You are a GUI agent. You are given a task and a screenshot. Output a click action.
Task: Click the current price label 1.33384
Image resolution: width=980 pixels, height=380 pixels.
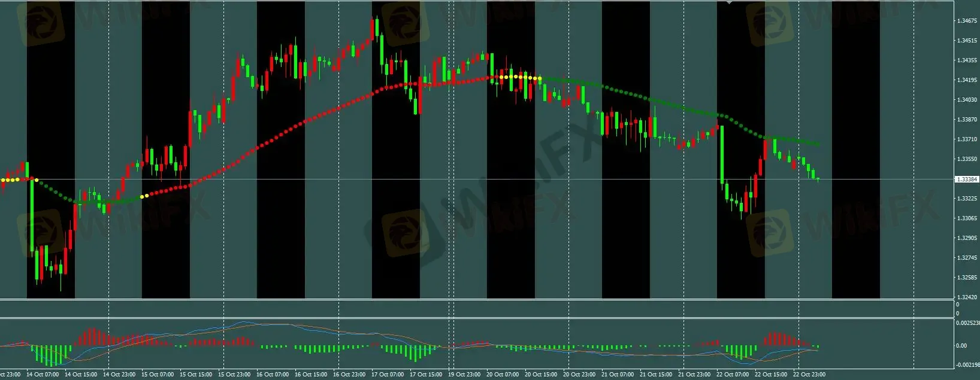pos(967,179)
